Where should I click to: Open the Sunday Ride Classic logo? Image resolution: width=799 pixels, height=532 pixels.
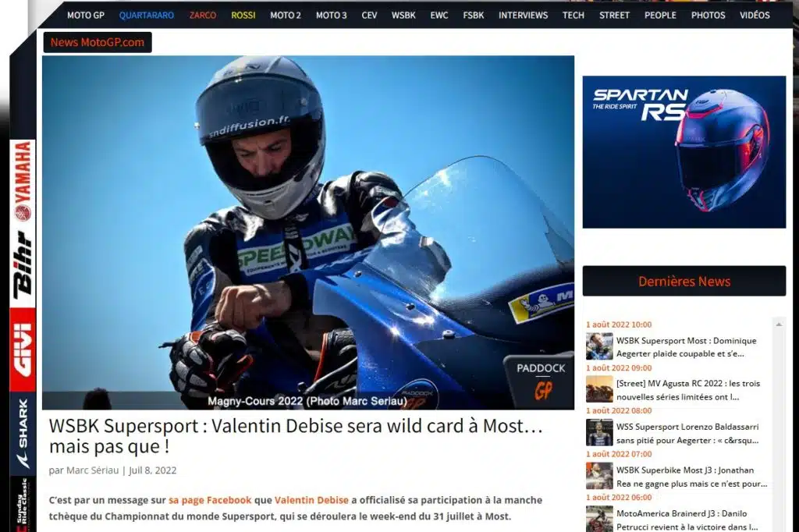tap(23, 505)
